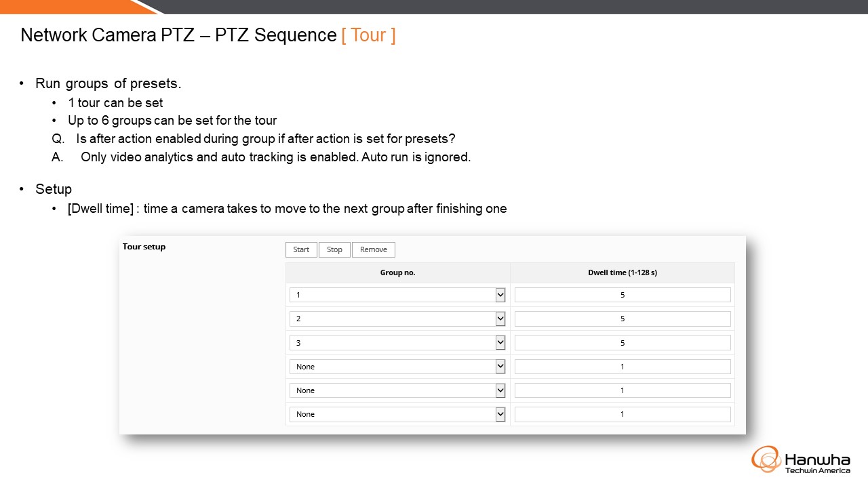Click the Hanwha Techwin America logo
The height and width of the screenshot is (488, 868).
click(x=801, y=460)
